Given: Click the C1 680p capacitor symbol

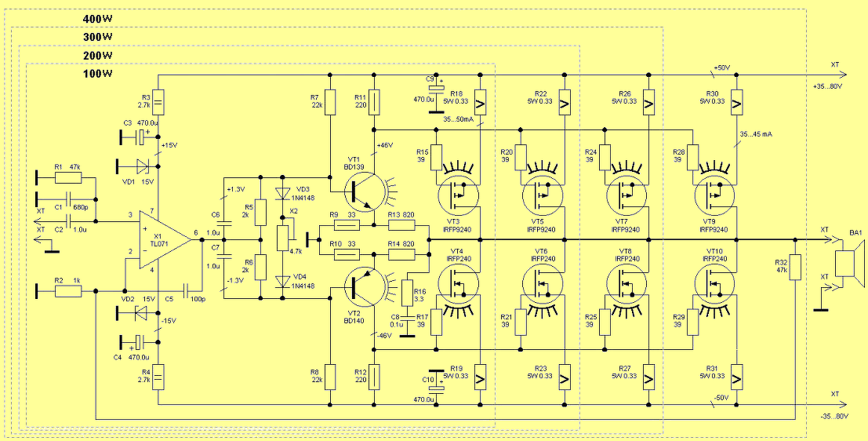Looking at the screenshot, I should coord(69,198).
